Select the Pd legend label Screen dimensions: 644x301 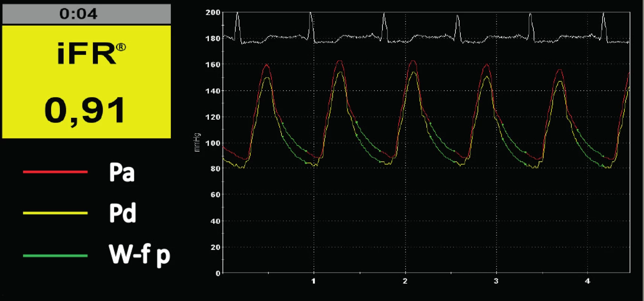point(122,213)
